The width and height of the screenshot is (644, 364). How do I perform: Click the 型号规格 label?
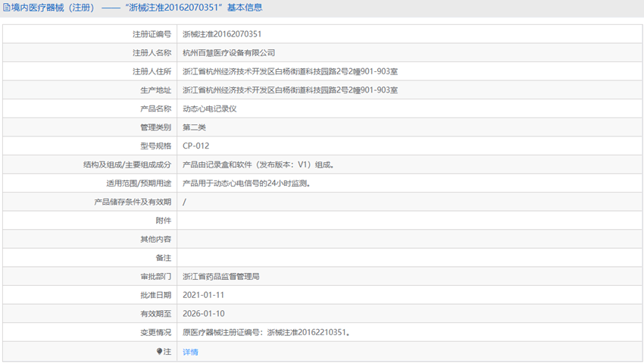point(155,146)
